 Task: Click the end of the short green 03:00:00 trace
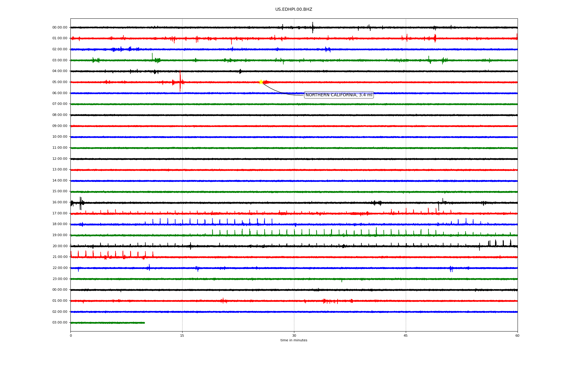[144, 323]
